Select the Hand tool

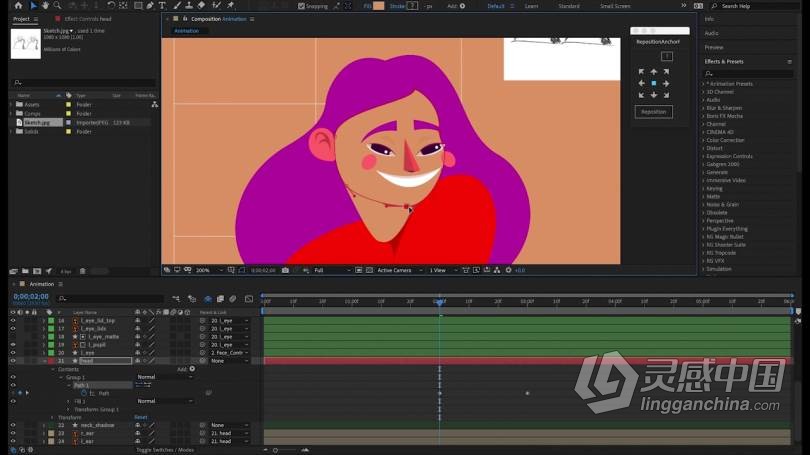point(45,6)
